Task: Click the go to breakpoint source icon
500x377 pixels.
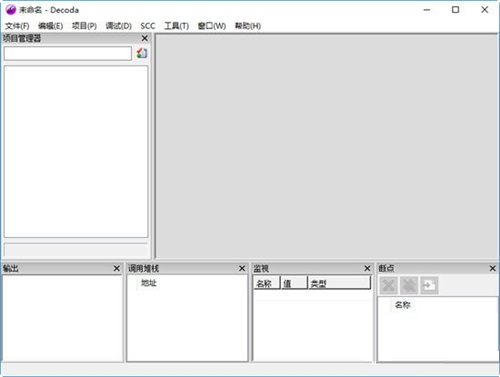Action: (x=429, y=285)
